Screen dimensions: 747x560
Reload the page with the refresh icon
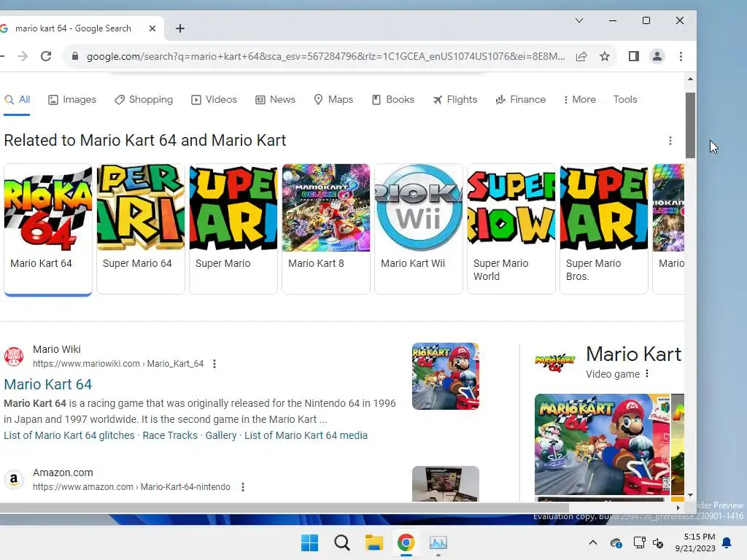point(46,56)
